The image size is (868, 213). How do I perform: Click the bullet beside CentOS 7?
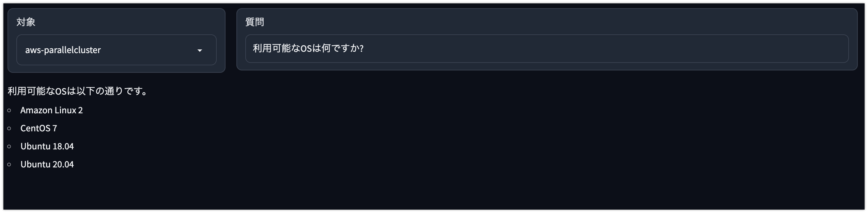9,128
